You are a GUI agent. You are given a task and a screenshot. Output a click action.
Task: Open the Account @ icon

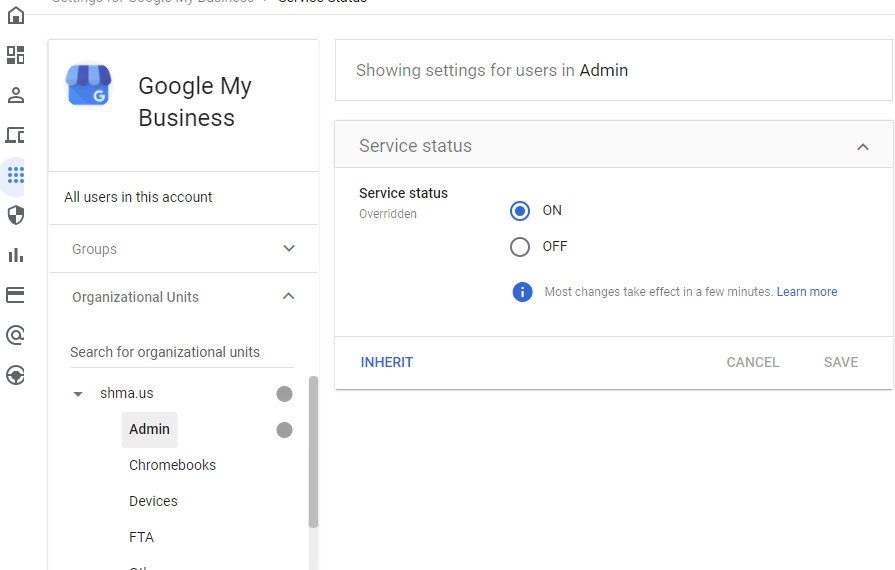[x=15, y=335]
